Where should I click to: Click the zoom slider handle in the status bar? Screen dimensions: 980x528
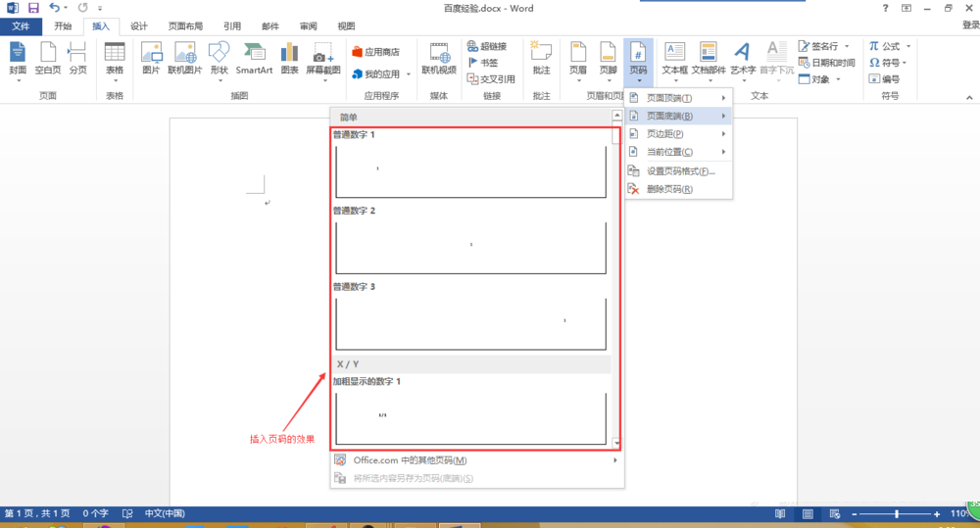point(897,513)
